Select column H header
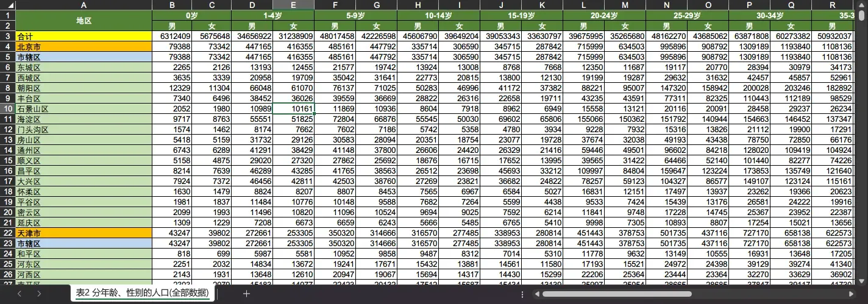 click(x=418, y=5)
